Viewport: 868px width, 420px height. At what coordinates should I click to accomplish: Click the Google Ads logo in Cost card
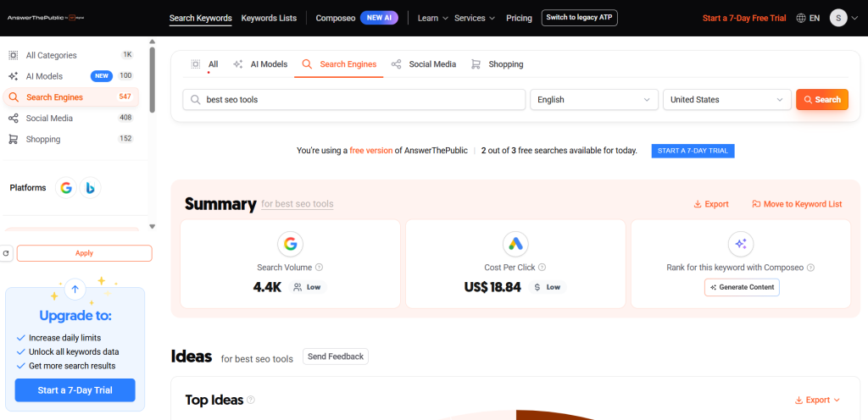[515, 244]
